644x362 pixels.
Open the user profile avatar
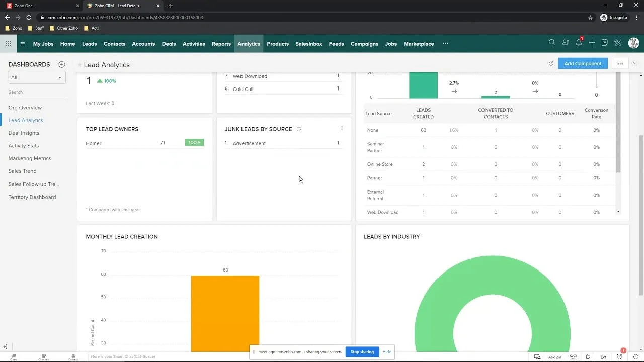pyautogui.click(x=633, y=43)
